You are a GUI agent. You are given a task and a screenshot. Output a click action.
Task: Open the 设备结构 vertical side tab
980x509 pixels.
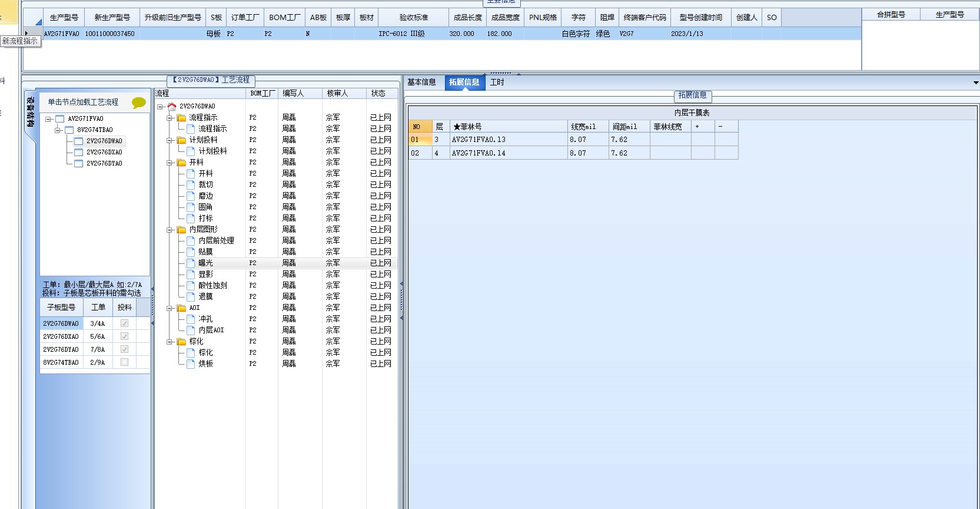pyautogui.click(x=30, y=112)
